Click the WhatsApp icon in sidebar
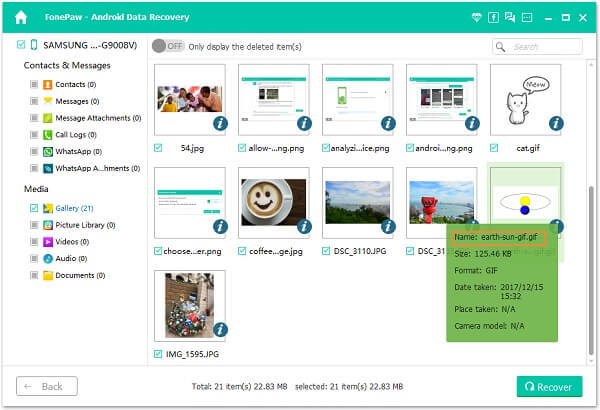 (47, 152)
